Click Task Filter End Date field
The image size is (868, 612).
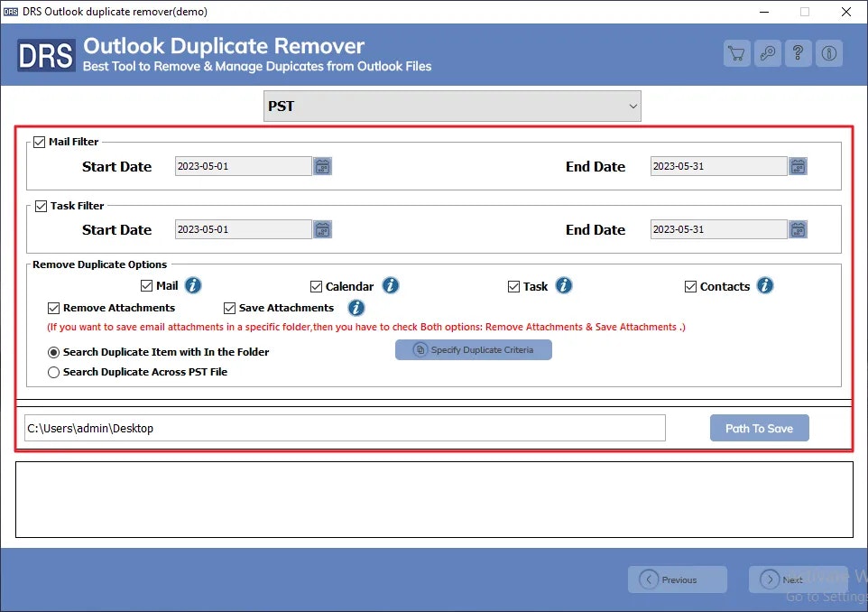(718, 229)
